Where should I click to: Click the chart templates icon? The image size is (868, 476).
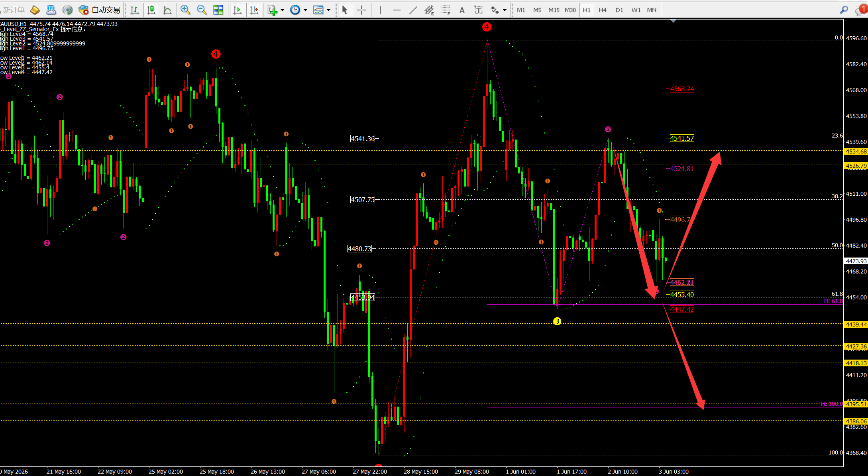(x=318, y=10)
